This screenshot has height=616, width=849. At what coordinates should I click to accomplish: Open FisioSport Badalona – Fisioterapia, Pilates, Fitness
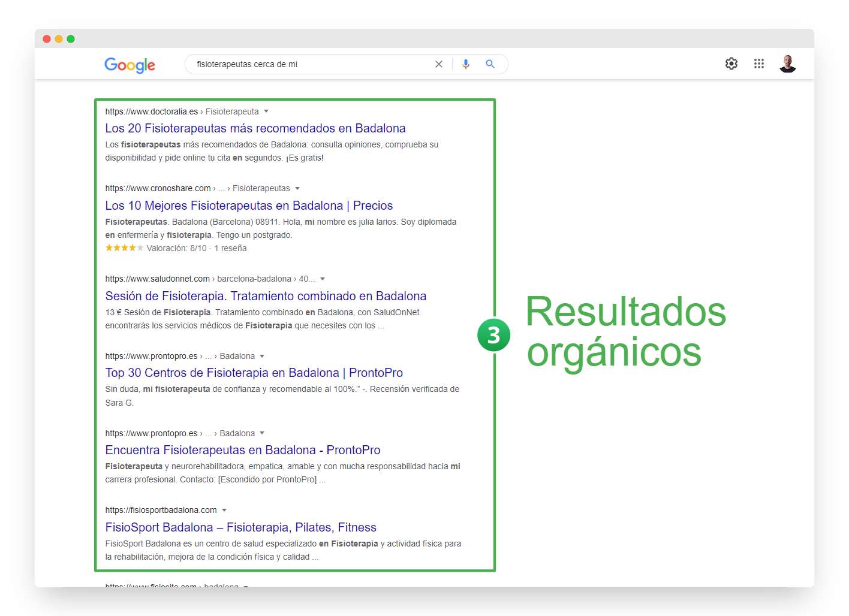240,527
